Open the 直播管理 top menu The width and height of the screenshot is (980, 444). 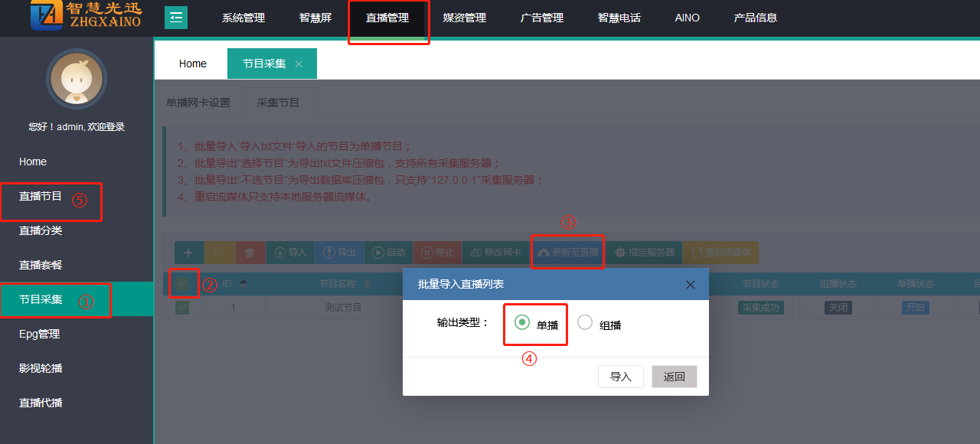pyautogui.click(x=387, y=18)
